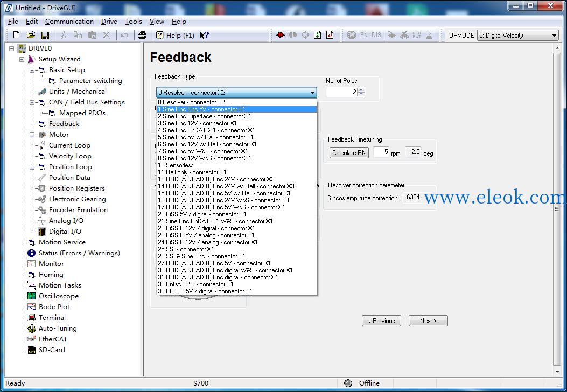
Task: Select '25 SSI - connector X1' option
Action: click(237, 249)
